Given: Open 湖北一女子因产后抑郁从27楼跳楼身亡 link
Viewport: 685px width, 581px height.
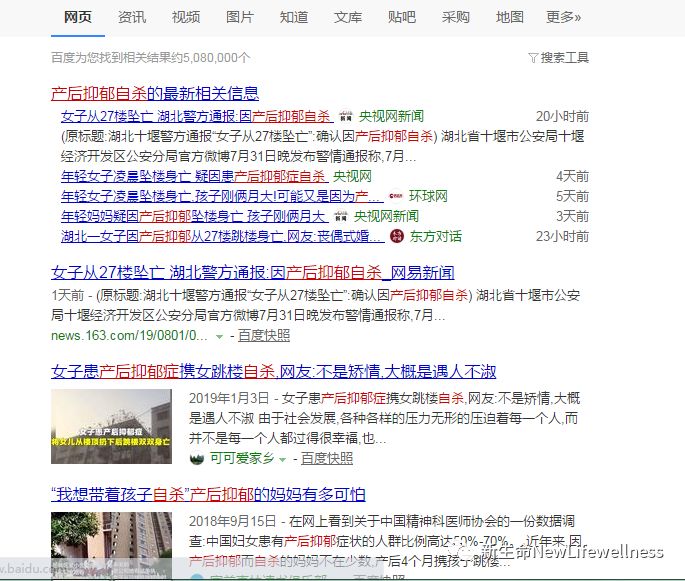Looking at the screenshot, I should (x=223, y=237).
